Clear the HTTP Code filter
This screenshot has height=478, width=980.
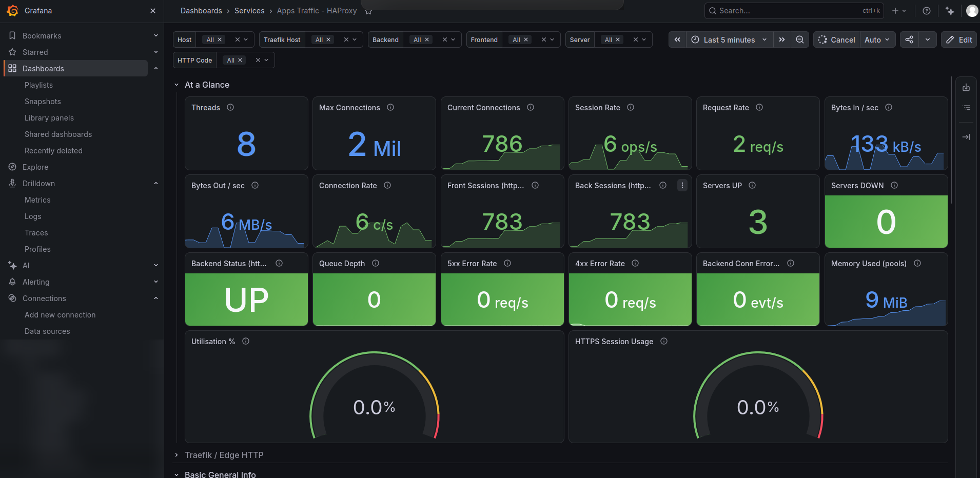(258, 60)
